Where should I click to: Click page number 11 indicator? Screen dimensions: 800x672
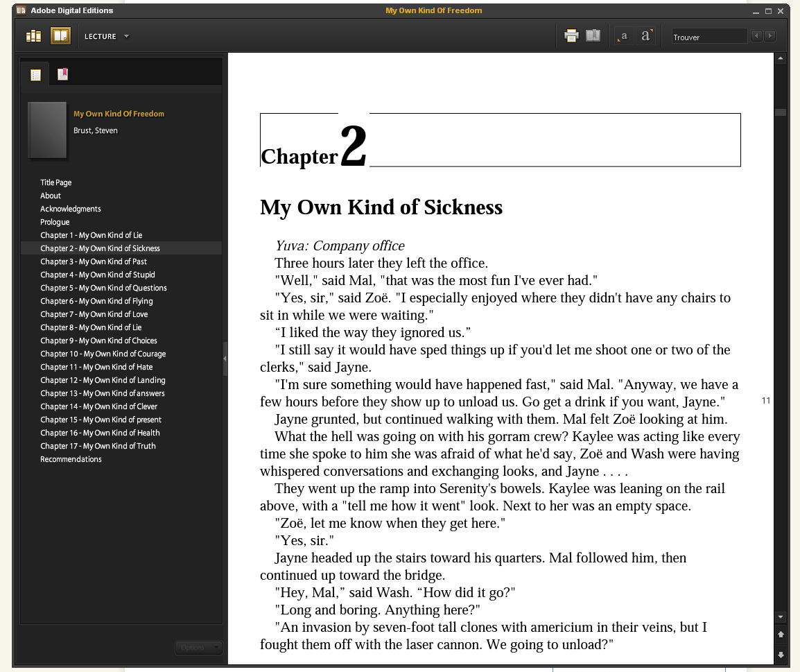(x=766, y=401)
